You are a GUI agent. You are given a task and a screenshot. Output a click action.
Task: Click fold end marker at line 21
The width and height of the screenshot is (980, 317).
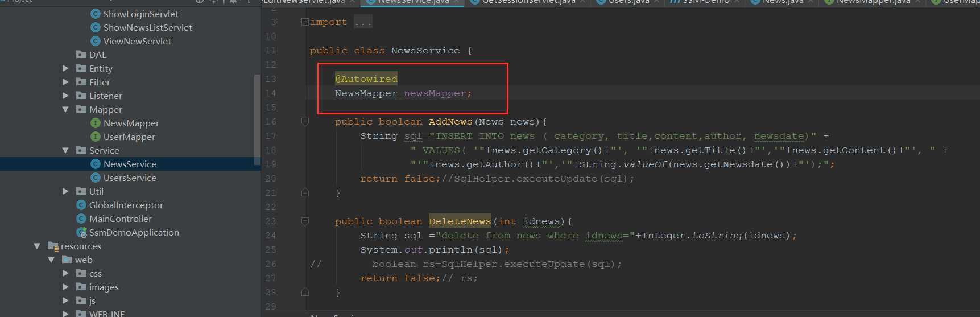[x=305, y=193]
